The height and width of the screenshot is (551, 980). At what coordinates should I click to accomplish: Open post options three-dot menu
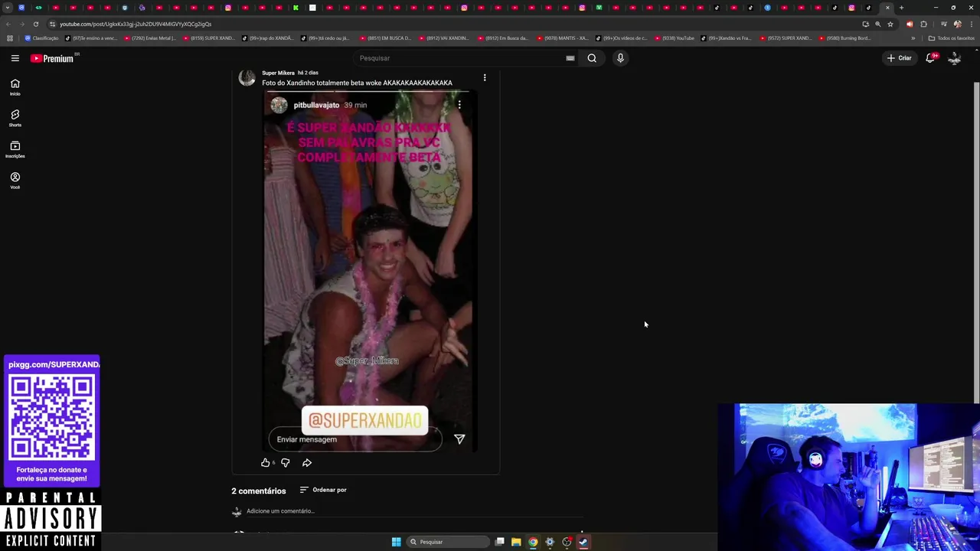click(485, 77)
